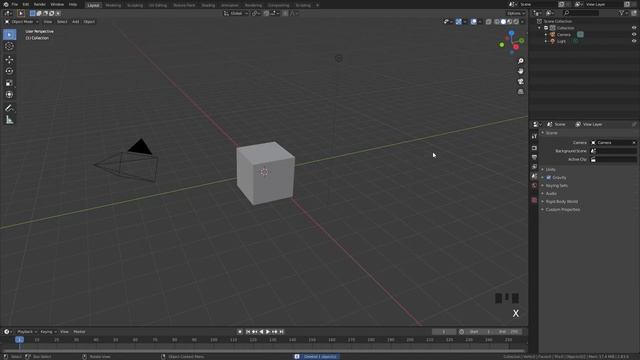Click the Blender logo menu icon
Image resolution: width=640 pixels, height=360 pixels.
pos(6,4)
